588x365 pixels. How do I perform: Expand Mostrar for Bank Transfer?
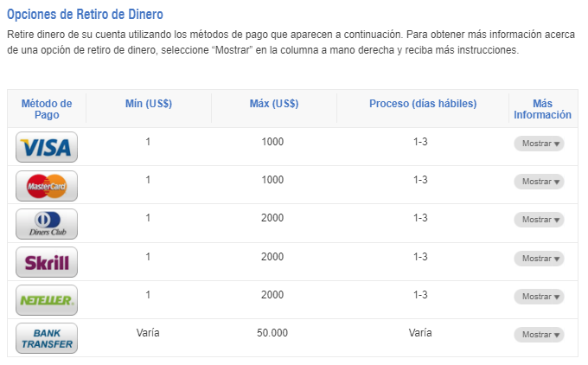(x=539, y=334)
